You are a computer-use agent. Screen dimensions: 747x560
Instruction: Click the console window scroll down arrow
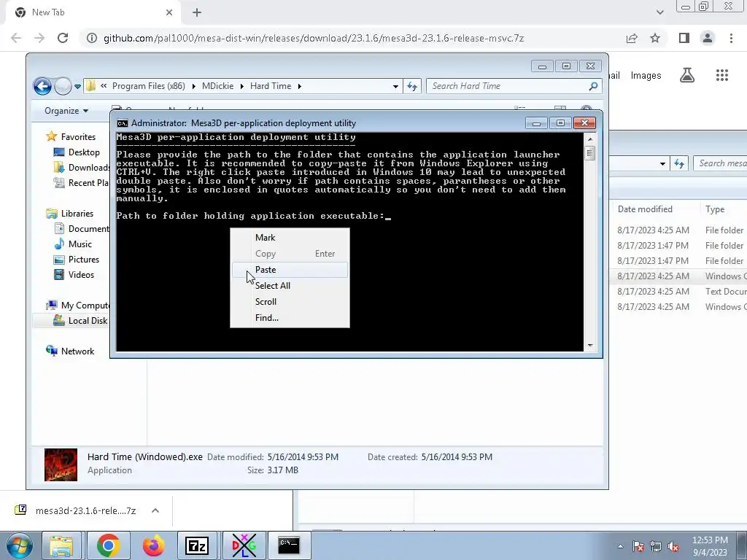590,346
